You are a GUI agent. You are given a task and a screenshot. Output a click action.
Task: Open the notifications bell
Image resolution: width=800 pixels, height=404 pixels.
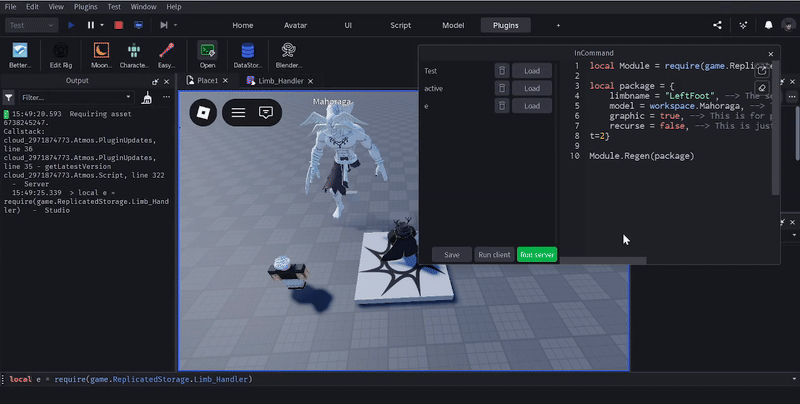768,25
